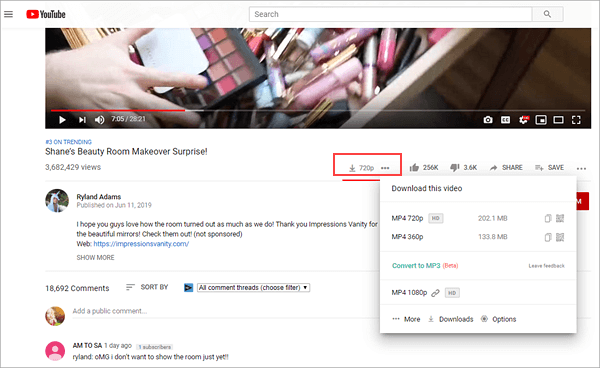Open the player settings gear

coord(523,120)
